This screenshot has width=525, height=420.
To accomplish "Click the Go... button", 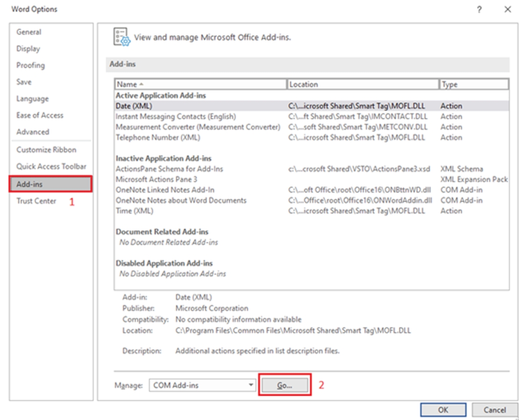I will tap(285, 385).
